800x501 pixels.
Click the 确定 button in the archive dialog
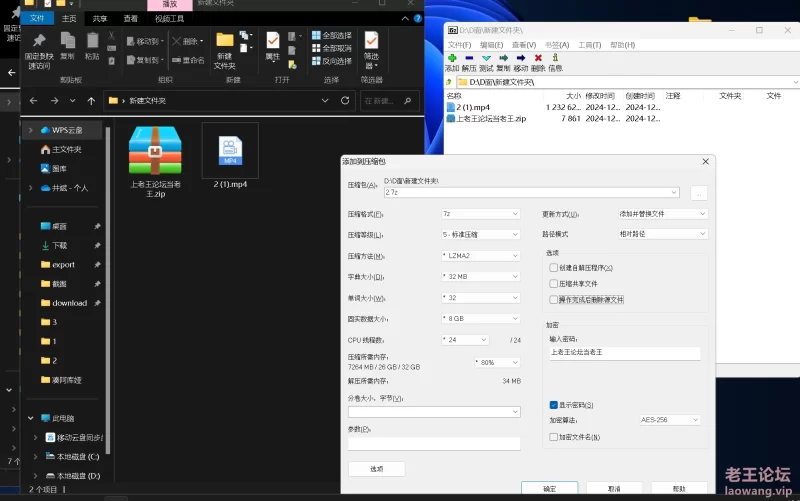(x=549, y=488)
